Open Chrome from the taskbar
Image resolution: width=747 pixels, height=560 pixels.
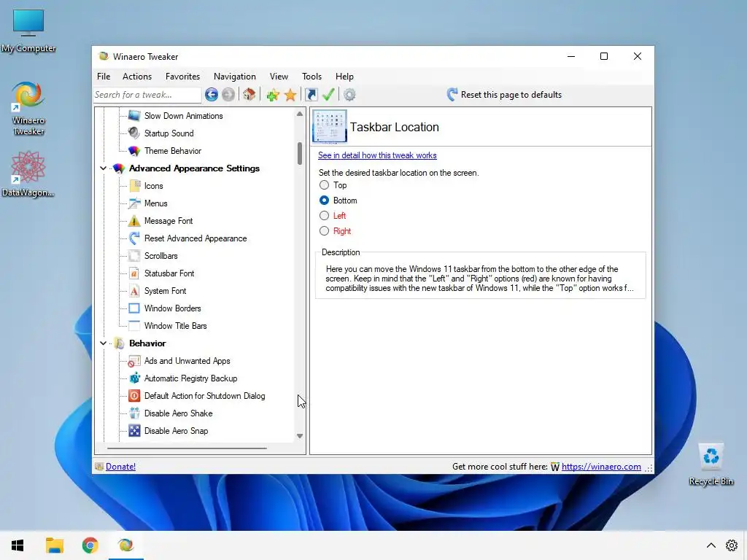(90, 545)
